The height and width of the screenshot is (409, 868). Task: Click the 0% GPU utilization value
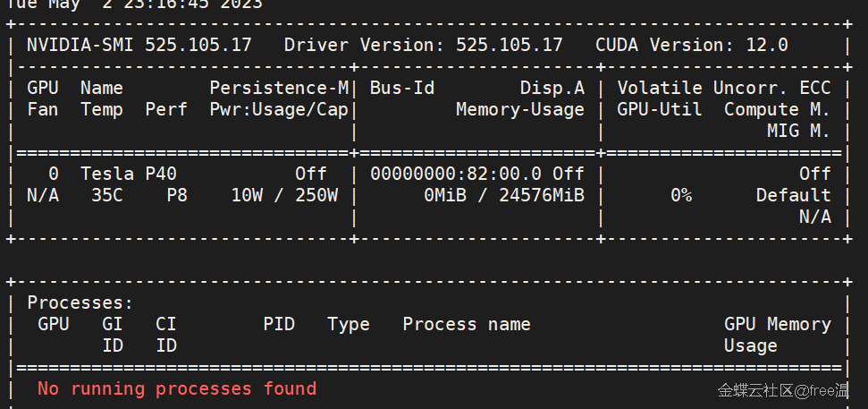(681, 195)
